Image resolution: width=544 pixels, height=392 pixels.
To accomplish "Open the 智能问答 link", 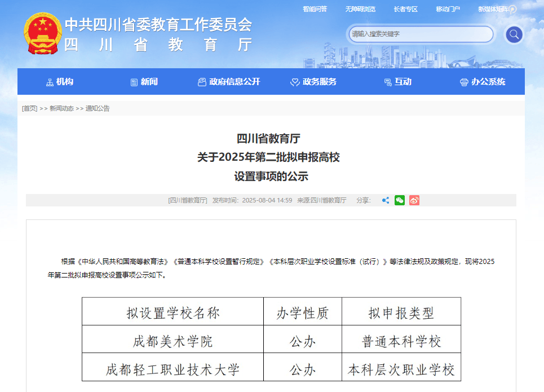I will 315,9.
